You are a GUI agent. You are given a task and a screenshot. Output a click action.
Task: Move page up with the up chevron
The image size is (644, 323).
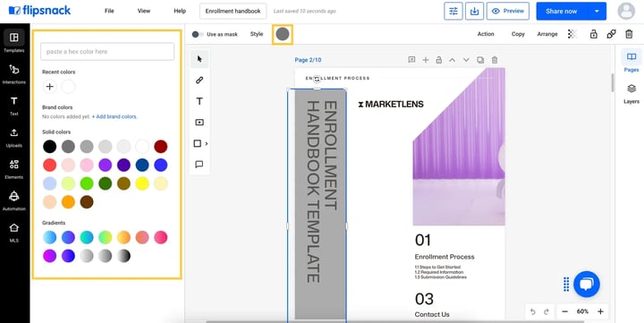pos(453,60)
